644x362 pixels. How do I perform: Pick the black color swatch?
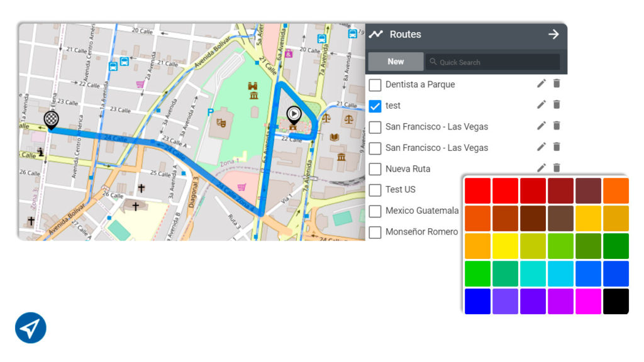616,301
